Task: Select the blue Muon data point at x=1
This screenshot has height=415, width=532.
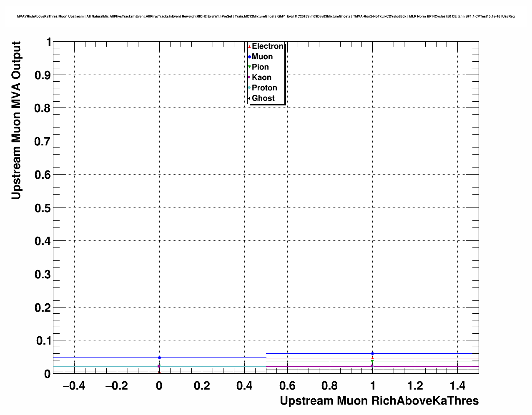Action: coord(372,353)
